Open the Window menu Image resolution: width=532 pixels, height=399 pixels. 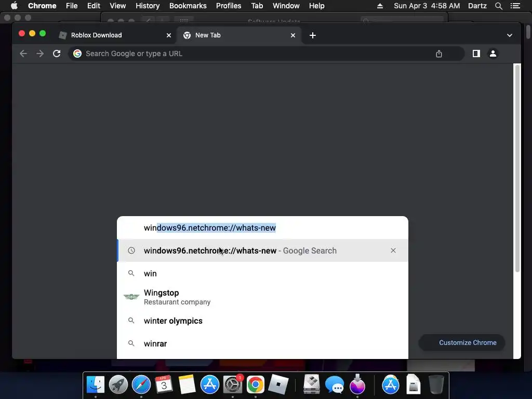click(x=286, y=6)
